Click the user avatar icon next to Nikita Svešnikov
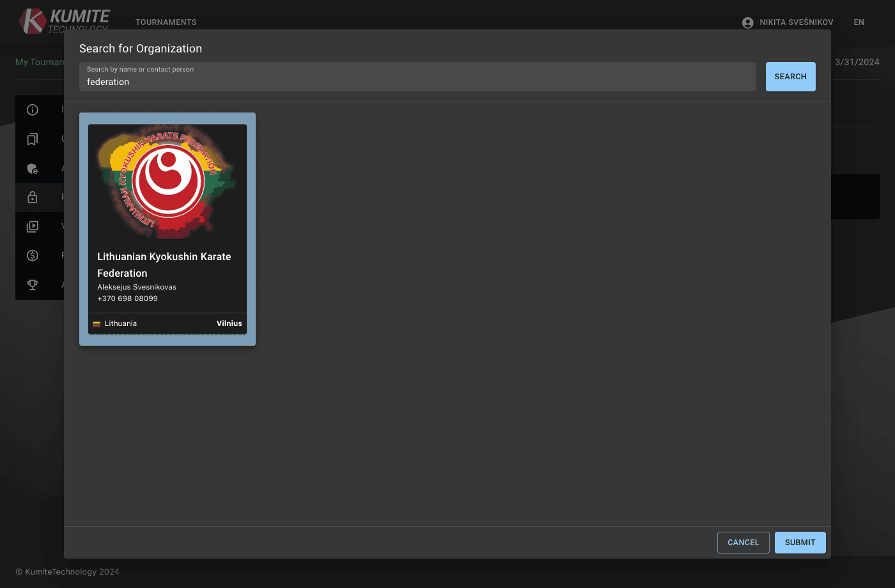Image resolution: width=895 pixels, height=588 pixels. [747, 22]
